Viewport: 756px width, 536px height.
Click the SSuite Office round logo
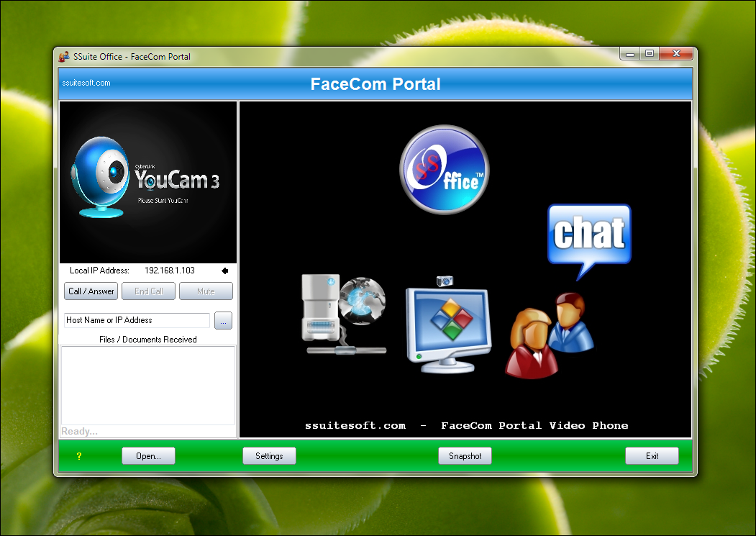(444, 170)
